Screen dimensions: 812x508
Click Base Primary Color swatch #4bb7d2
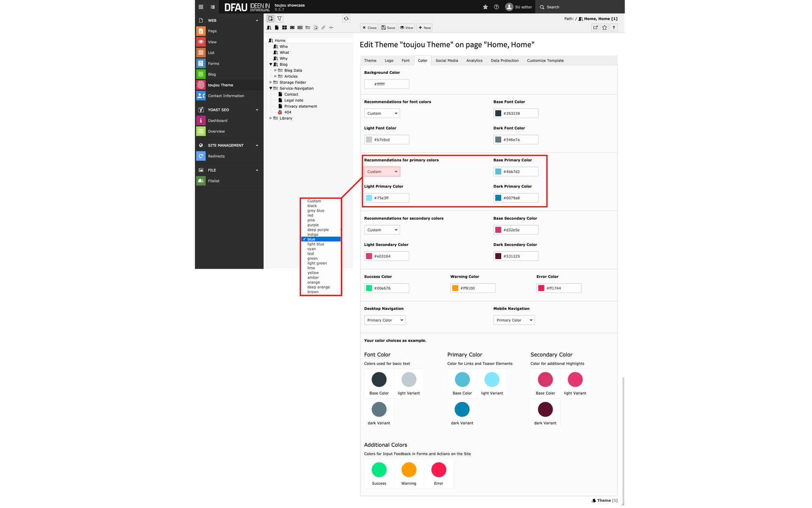[x=498, y=171]
